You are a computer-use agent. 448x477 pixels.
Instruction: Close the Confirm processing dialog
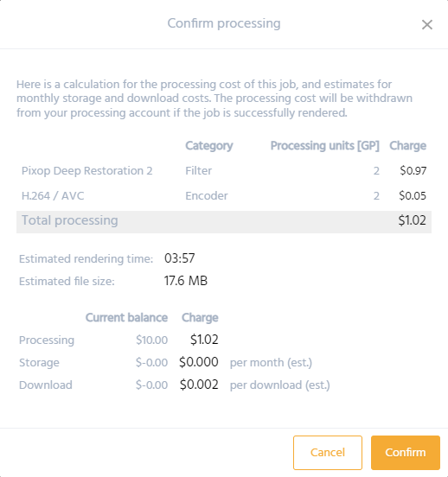[x=427, y=25]
